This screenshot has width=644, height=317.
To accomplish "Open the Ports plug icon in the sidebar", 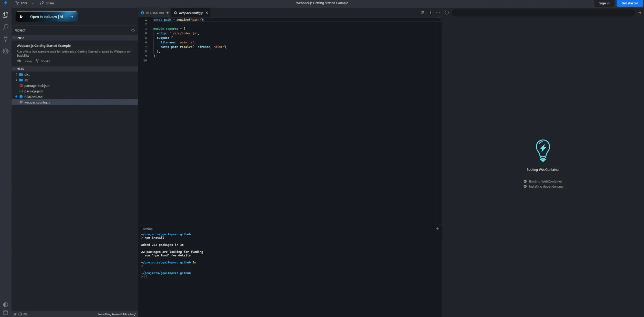I will [x=5, y=39].
